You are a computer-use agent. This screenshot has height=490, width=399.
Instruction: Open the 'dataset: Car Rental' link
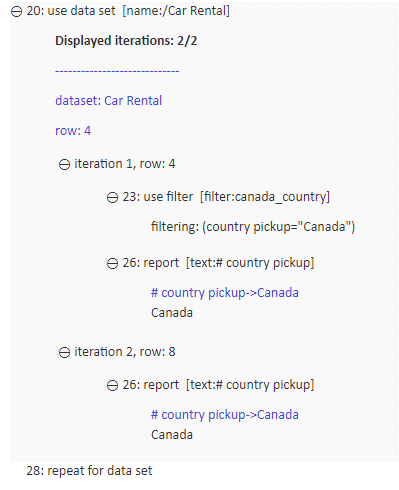click(x=109, y=101)
